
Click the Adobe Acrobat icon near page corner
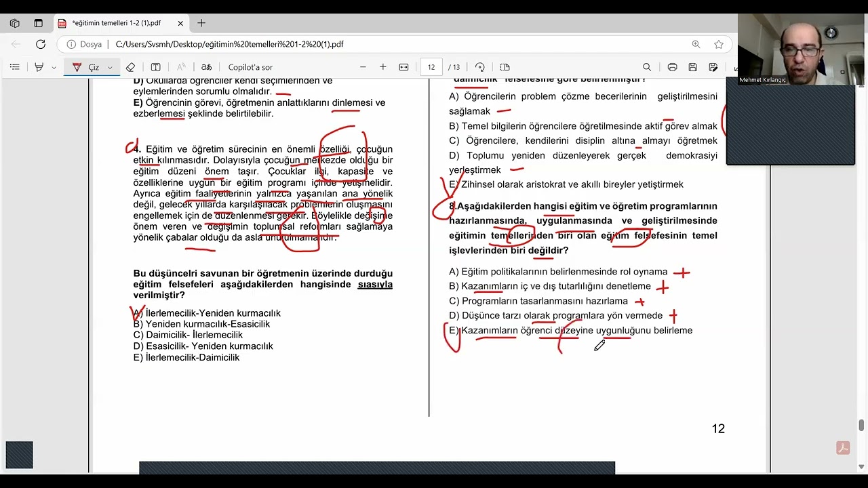click(844, 448)
